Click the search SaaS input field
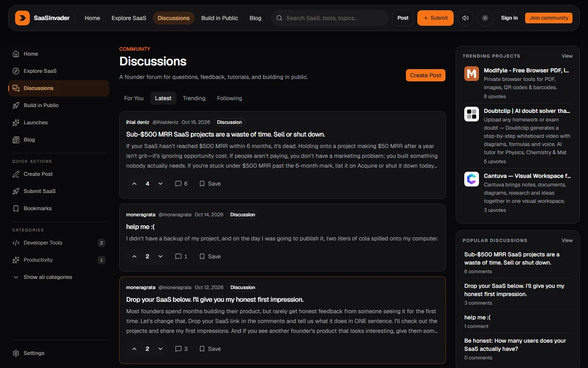Viewport: 588px width, 368px height. point(330,18)
